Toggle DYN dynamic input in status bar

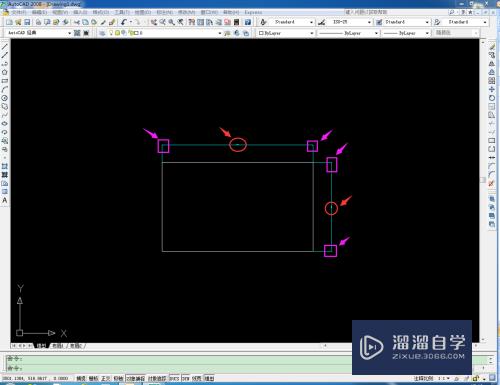pos(186,379)
